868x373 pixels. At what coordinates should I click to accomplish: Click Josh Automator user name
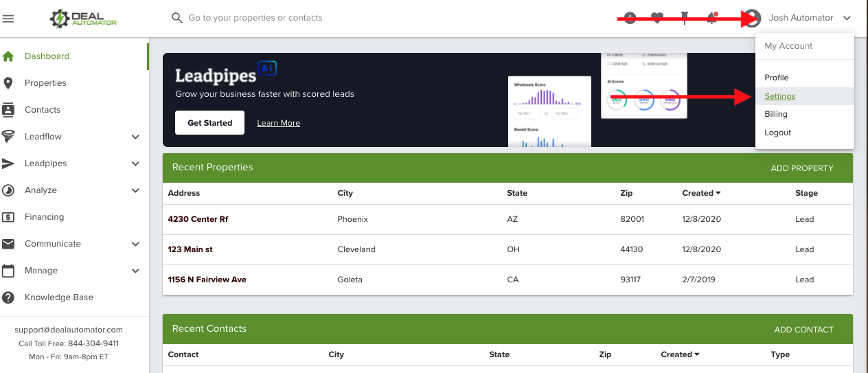(801, 18)
